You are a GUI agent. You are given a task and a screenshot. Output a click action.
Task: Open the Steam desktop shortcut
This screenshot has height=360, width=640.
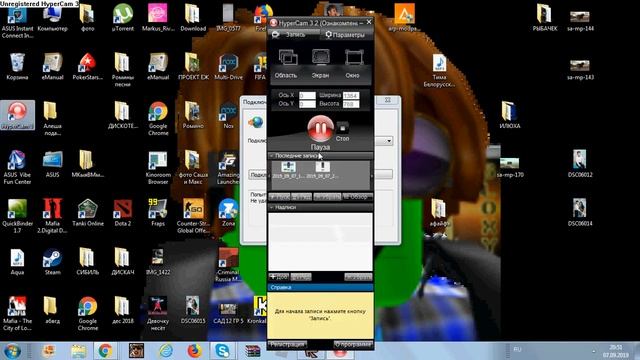52,262
